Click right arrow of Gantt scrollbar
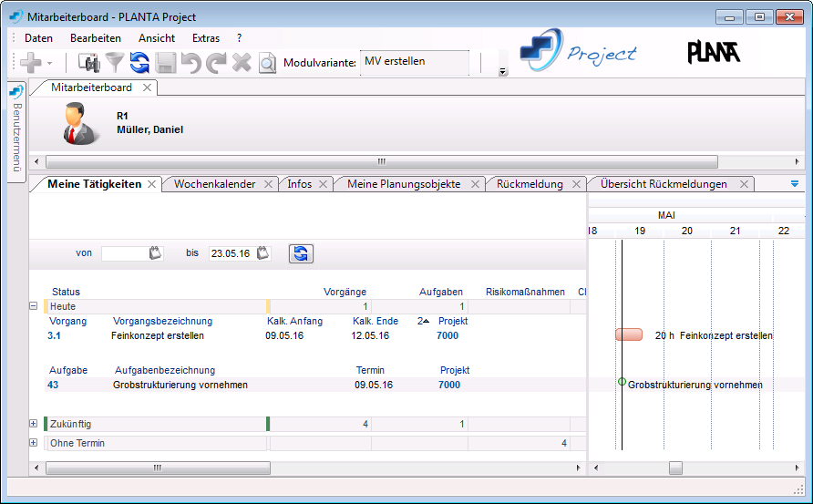 tap(797, 468)
